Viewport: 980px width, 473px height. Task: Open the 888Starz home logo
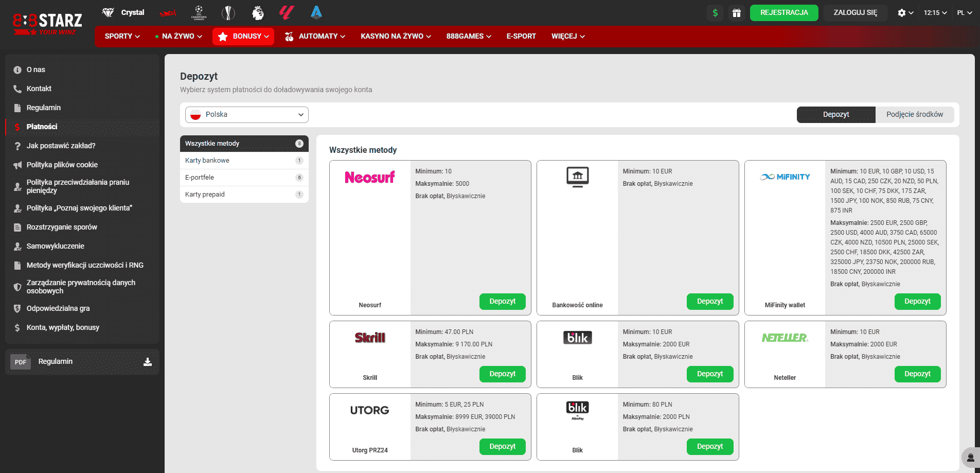[x=47, y=24]
